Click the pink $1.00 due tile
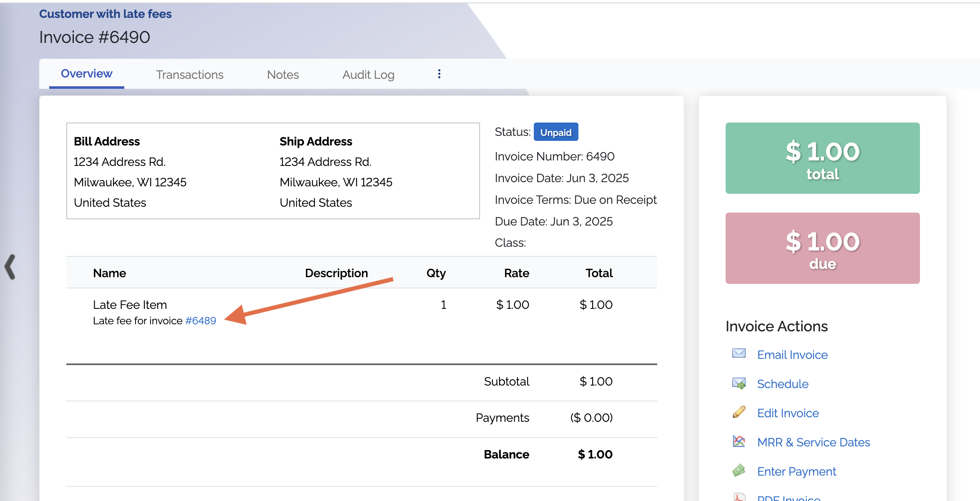980x501 pixels. tap(822, 248)
